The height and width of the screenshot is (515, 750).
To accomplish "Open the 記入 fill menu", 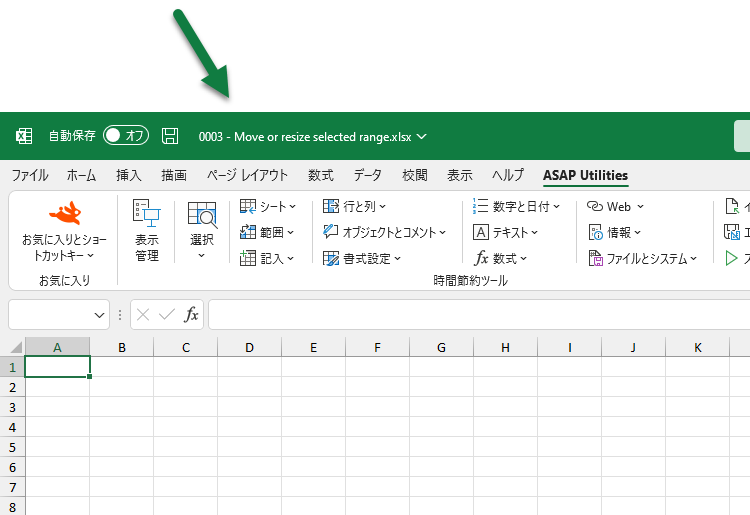I will [x=267, y=259].
